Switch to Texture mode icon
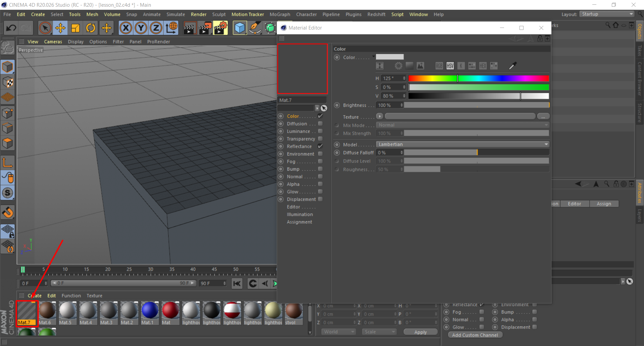The image size is (644, 346). [8, 82]
